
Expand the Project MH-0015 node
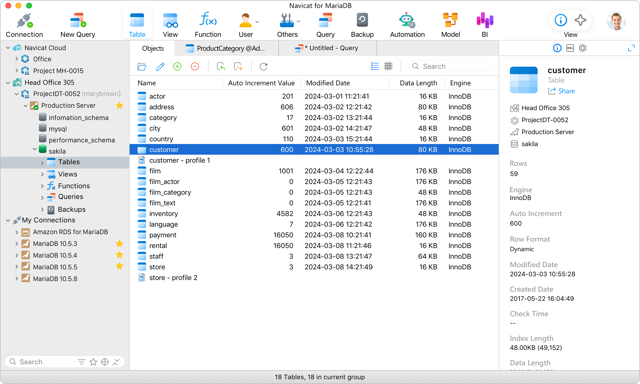(x=16, y=70)
